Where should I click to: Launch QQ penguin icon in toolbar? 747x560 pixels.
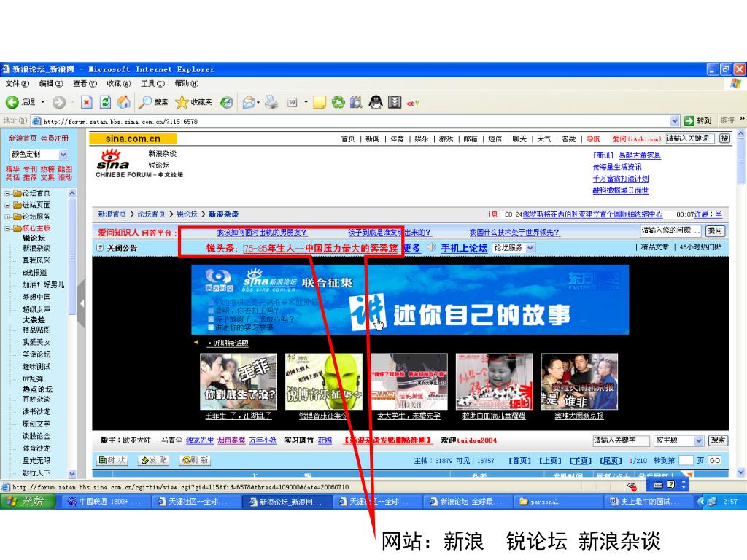click(376, 102)
